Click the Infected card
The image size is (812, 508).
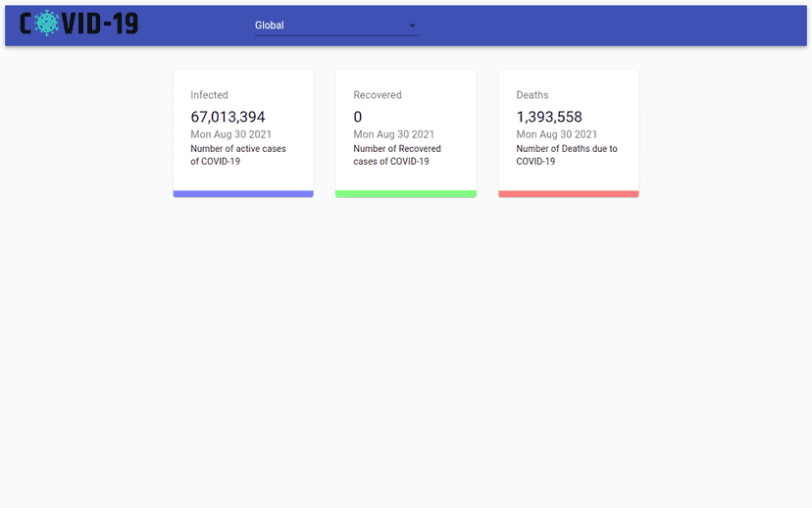[x=243, y=133]
